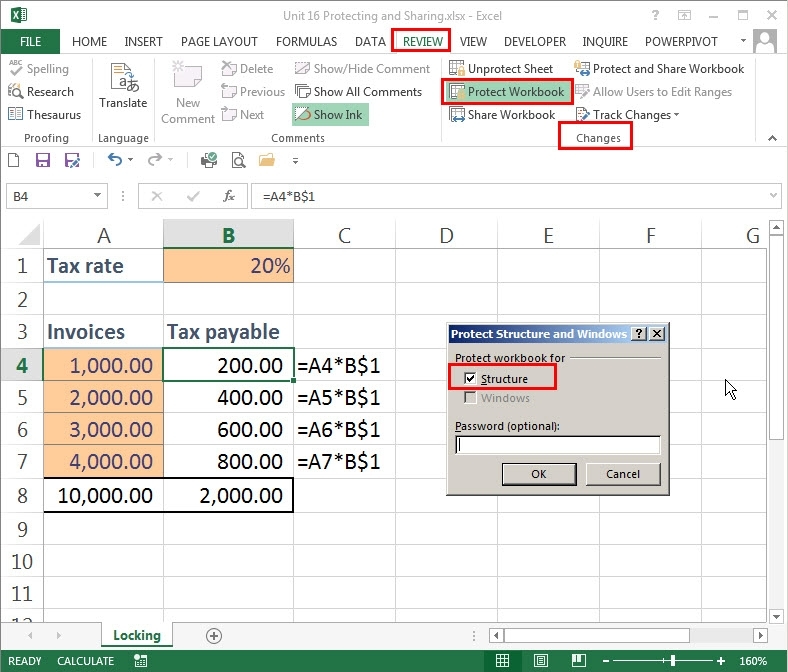The height and width of the screenshot is (672, 788).
Task: Run the Spelling check
Action: pos(39,69)
